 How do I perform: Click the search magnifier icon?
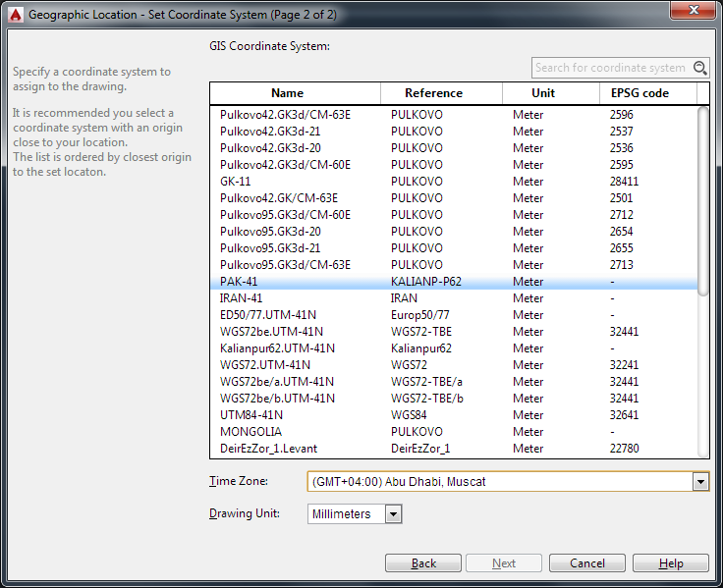[700, 68]
